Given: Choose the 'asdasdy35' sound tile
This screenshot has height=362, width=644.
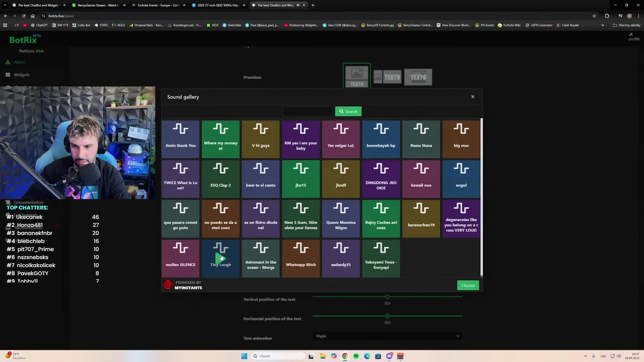Looking at the screenshot, I should [x=341, y=258].
